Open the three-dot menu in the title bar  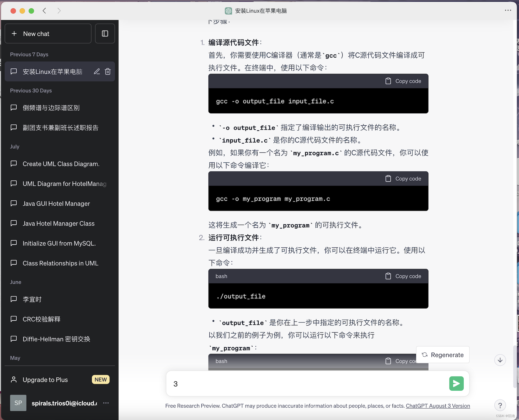pos(508,11)
